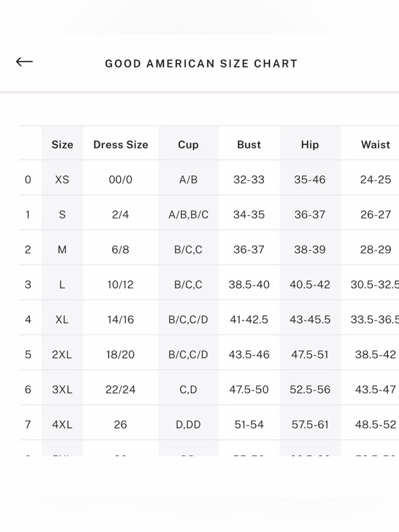The height and width of the screenshot is (532, 399).
Task: Select the 43-45.5 hip measurement
Action: click(x=310, y=320)
